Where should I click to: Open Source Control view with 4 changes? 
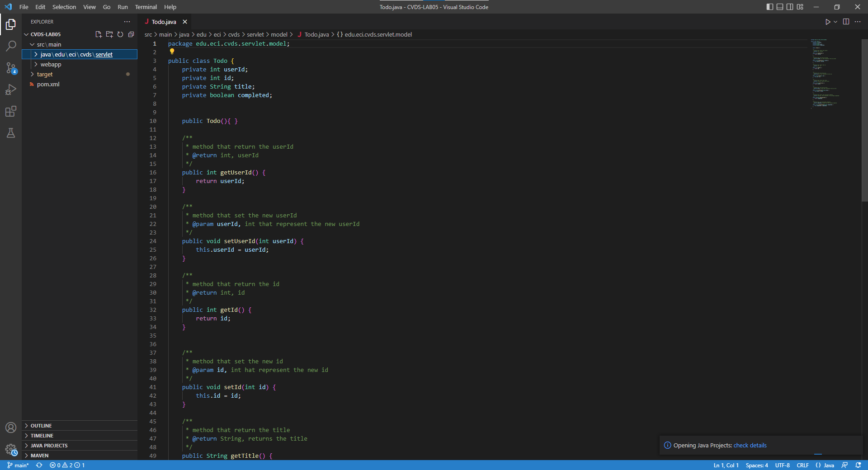[x=11, y=68]
